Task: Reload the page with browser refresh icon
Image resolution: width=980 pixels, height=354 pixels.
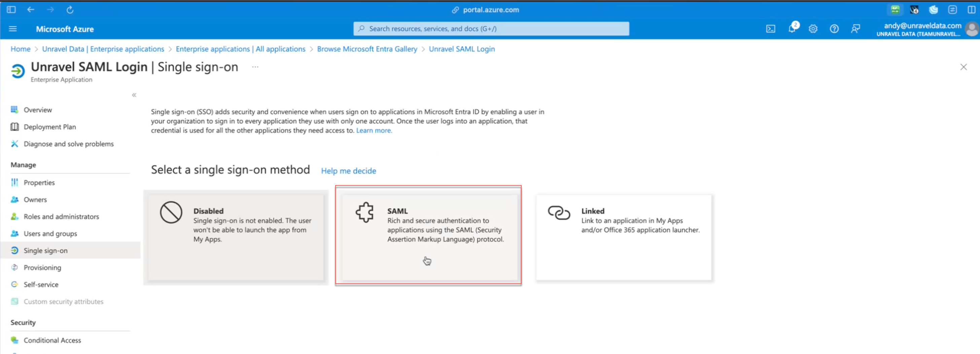Action: click(x=70, y=10)
